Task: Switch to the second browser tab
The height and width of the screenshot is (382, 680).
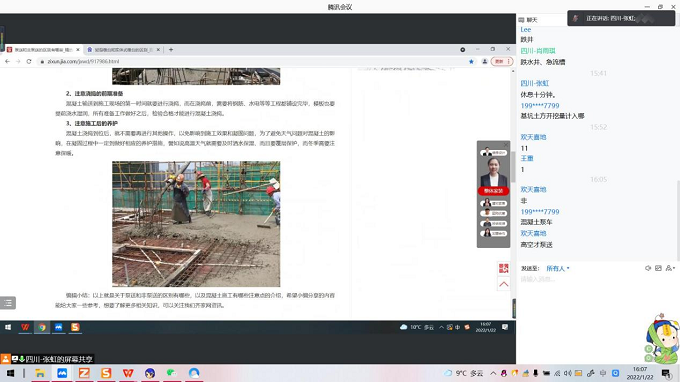Action: click(x=123, y=50)
